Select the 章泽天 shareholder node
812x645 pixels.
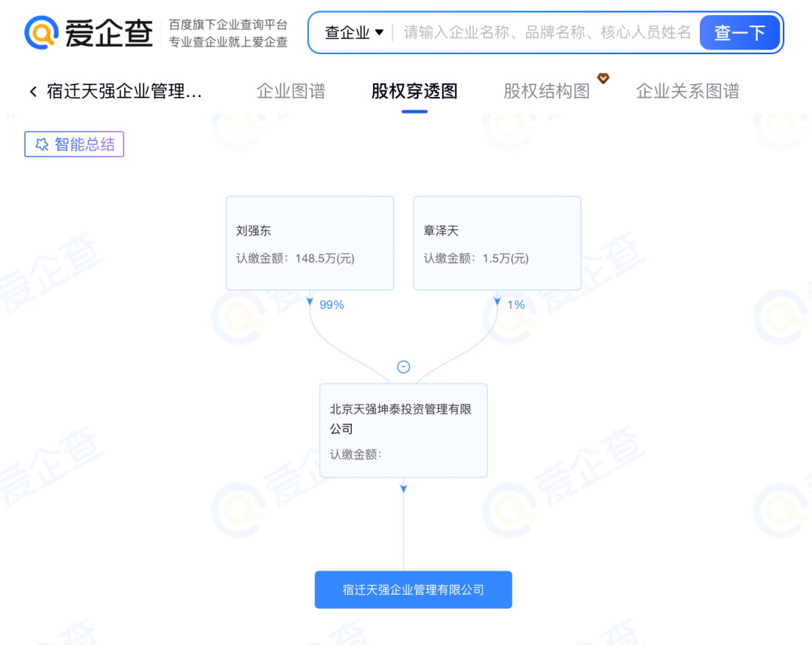pos(497,243)
